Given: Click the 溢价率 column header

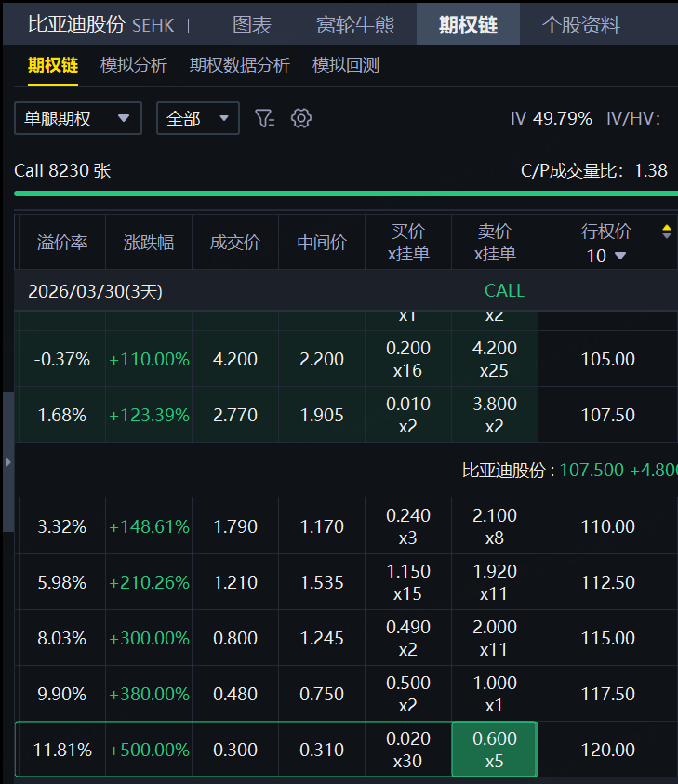Looking at the screenshot, I should 62,243.
